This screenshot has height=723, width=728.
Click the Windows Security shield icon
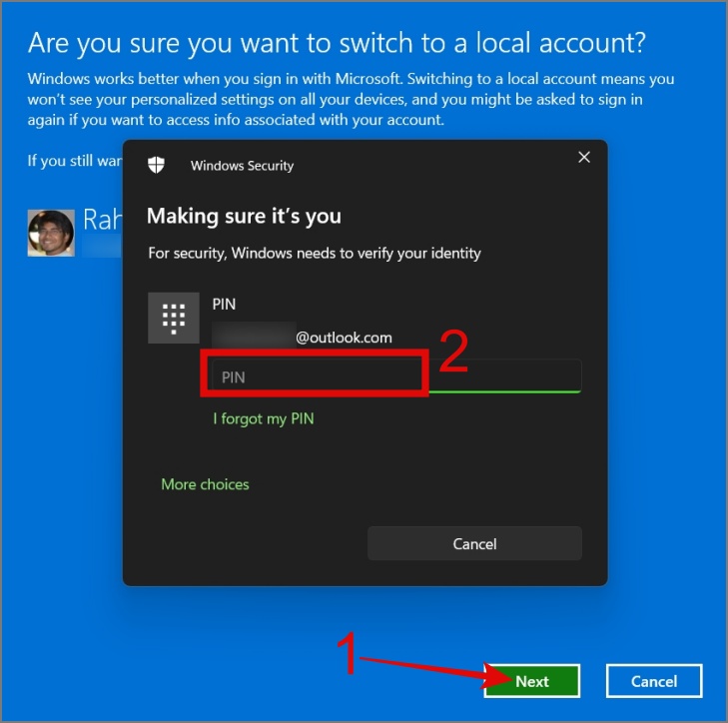click(156, 165)
